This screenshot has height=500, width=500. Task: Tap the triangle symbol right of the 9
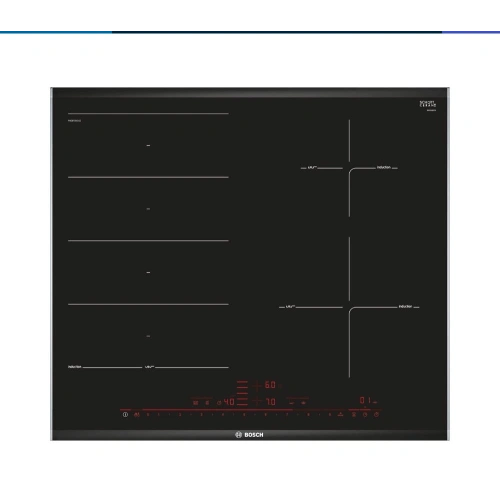click(341, 414)
